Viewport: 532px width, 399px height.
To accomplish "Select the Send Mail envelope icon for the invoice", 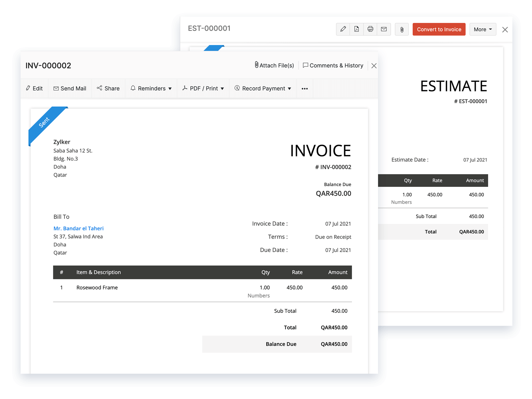I will [x=56, y=88].
